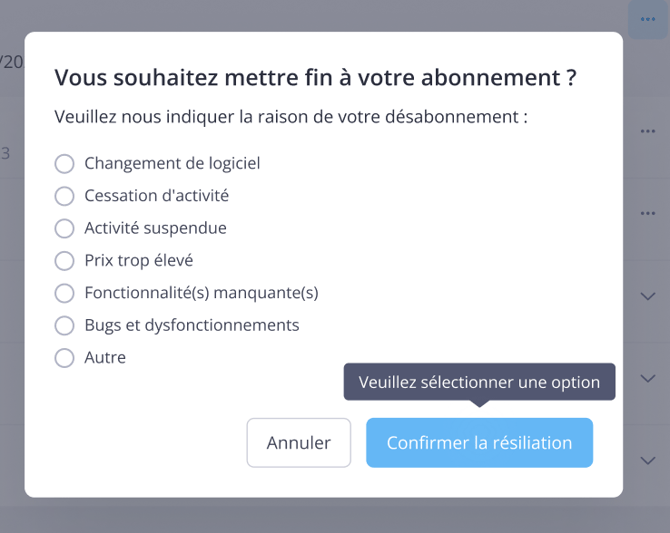Viewport: 670px width, 533px height.
Task: Pick the 'Prix trop élevé' option
Action: click(65, 261)
